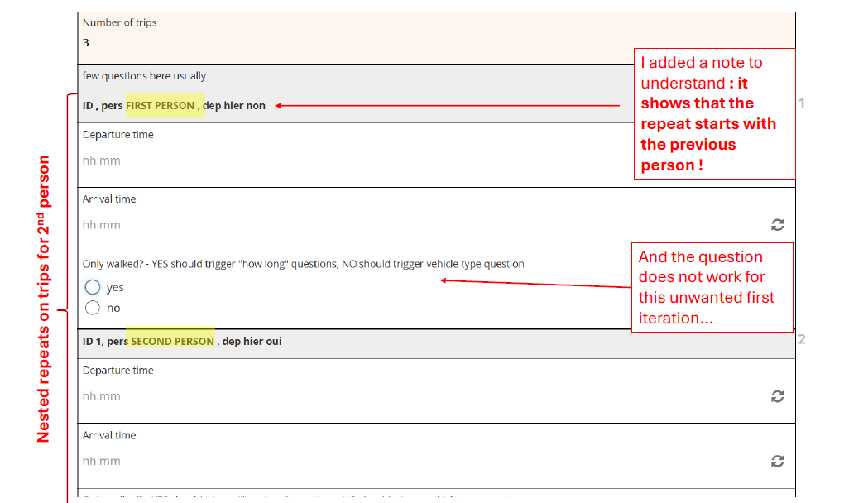Click the highlighted FIRST PERSON text
The height and width of the screenshot is (503, 868).
point(161,106)
